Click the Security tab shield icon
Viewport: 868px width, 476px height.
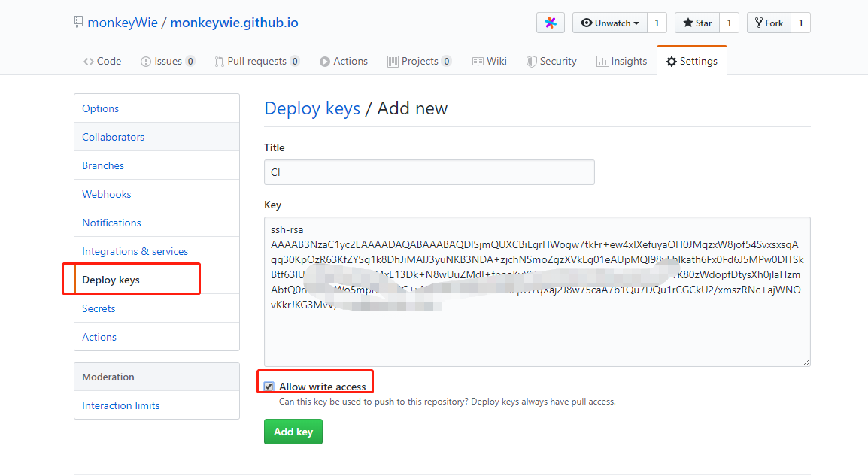point(531,62)
